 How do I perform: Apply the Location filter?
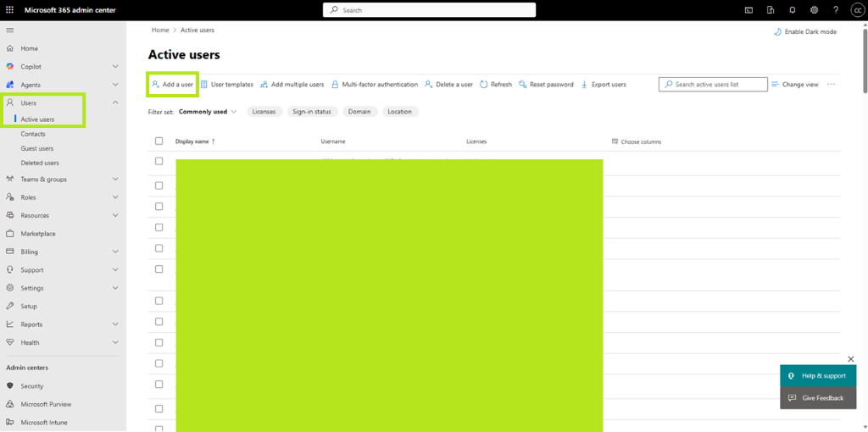point(400,112)
